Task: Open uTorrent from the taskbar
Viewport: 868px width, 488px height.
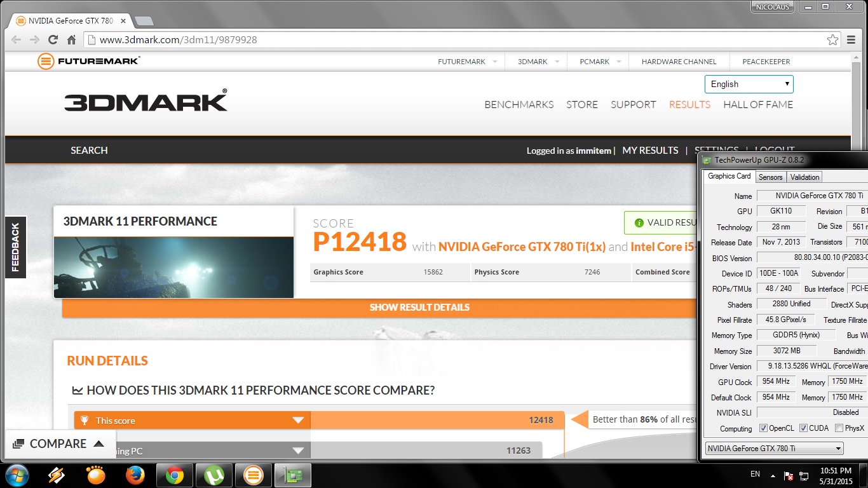Action: tap(214, 475)
